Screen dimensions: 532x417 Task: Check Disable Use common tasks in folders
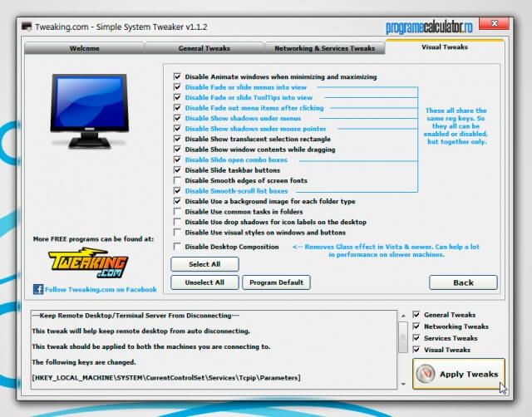coord(177,212)
